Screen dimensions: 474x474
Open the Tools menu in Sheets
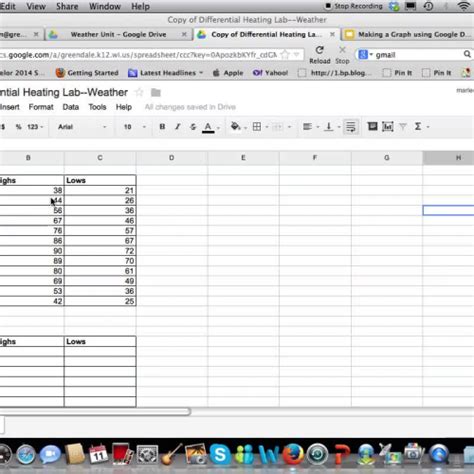(97, 107)
